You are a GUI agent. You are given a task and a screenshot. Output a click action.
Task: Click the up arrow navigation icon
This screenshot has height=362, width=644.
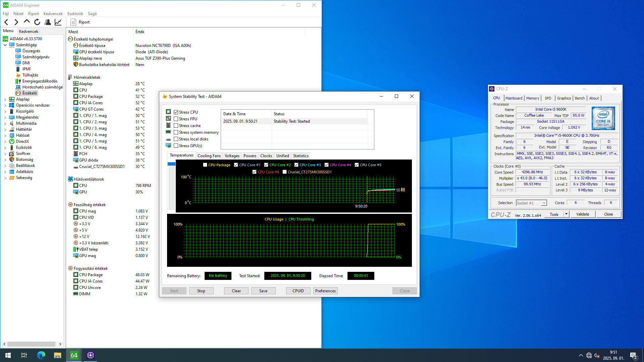click(x=27, y=22)
